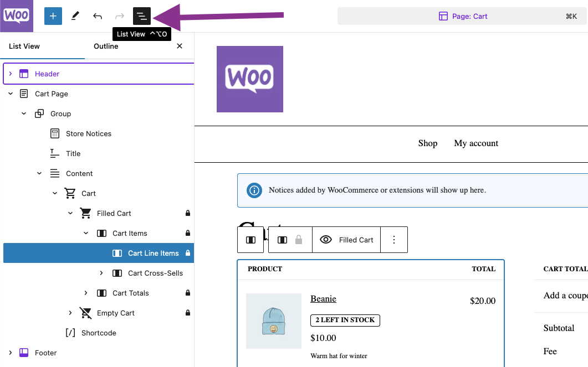Close List View via the highlighted toolbar icon
Screen dimensions: 588x367
coord(142,15)
